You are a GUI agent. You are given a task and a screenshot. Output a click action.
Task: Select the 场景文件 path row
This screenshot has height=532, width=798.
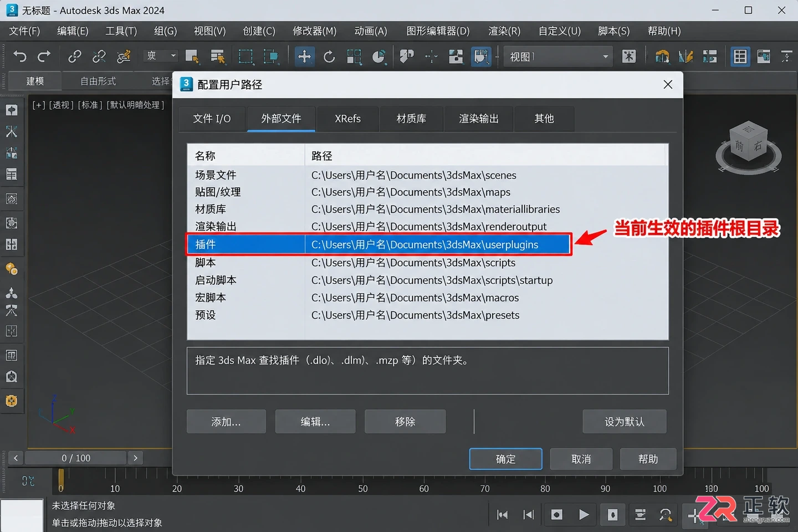[428, 175]
